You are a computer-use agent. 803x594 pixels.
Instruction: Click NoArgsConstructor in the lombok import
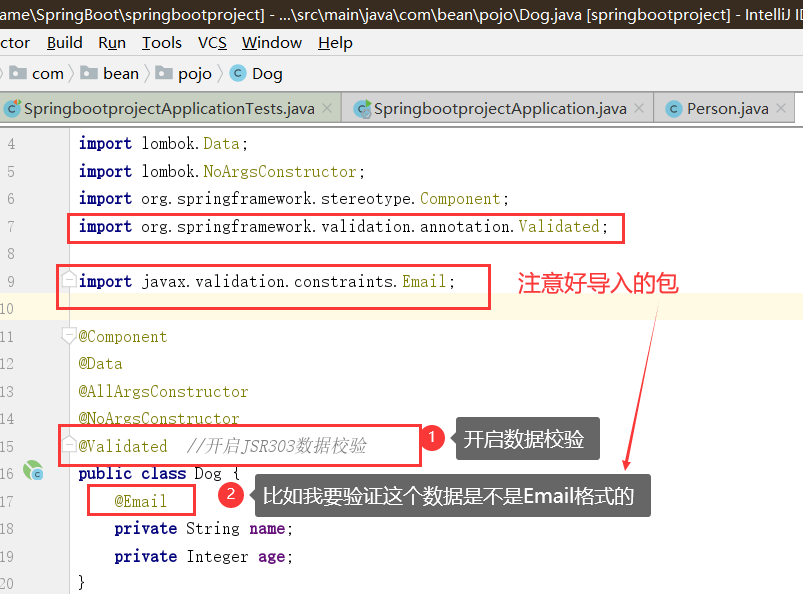click(280, 171)
